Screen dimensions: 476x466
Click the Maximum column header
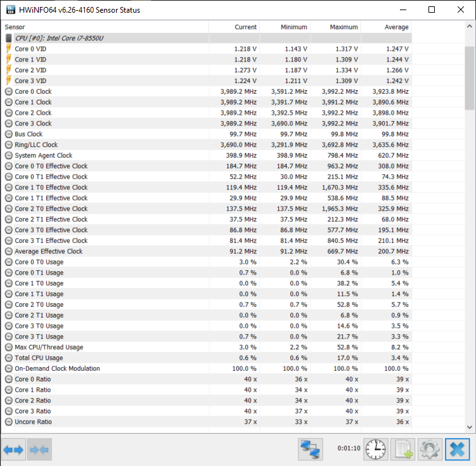(x=335, y=27)
